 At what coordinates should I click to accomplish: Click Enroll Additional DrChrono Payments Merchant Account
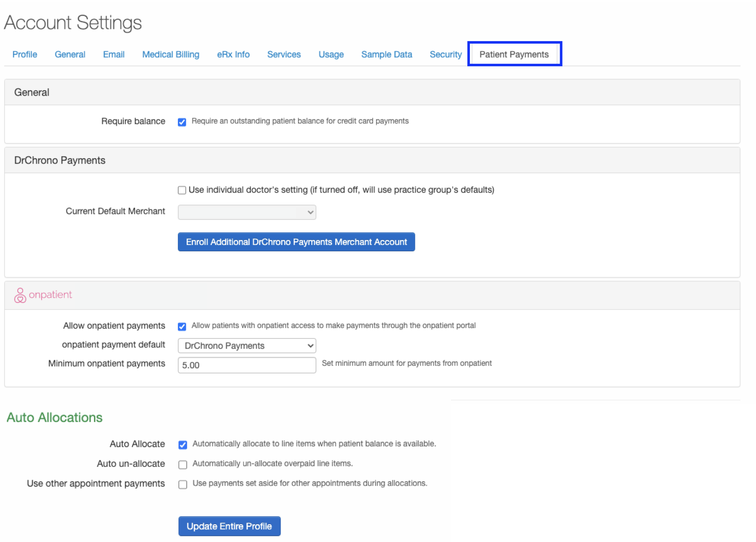pos(296,242)
